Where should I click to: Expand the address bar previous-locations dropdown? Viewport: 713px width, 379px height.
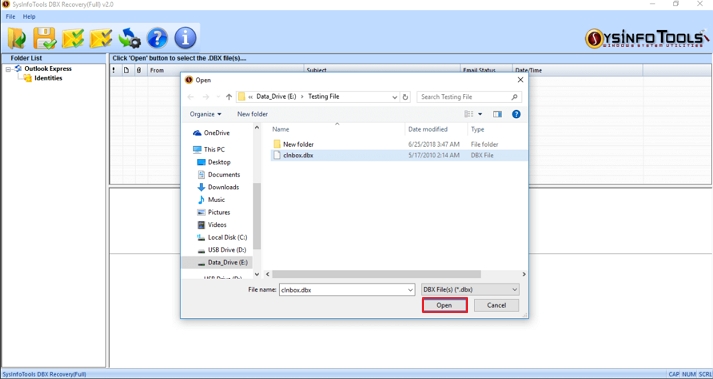coord(395,97)
